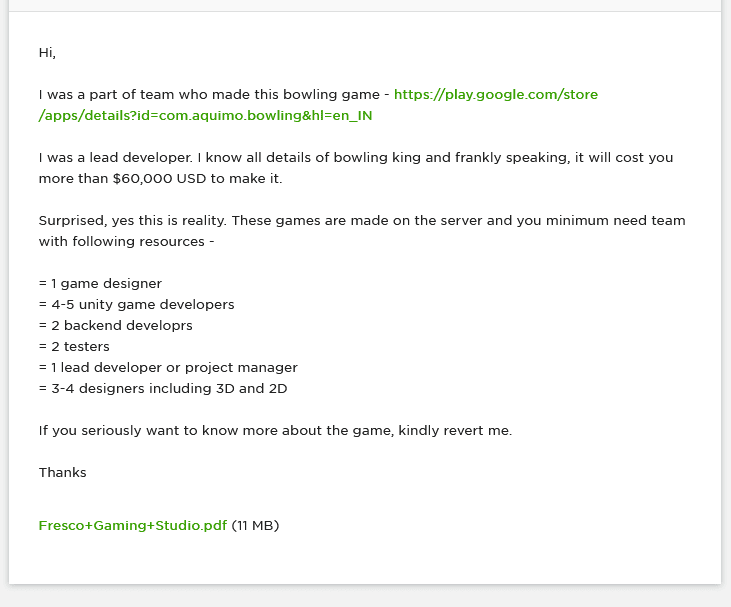Open the Fresco+Gaming+Studio.pdf attachment

[133, 526]
